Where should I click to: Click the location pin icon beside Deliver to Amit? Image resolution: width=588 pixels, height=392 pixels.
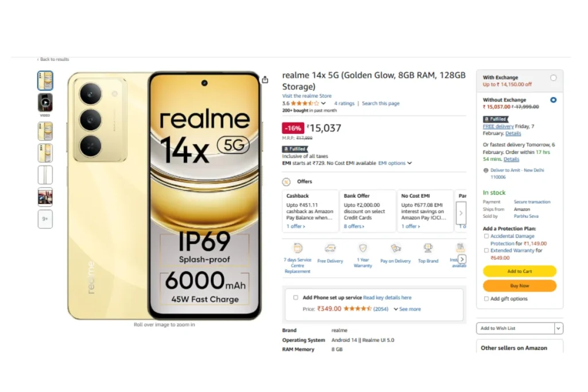pyautogui.click(x=486, y=170)
